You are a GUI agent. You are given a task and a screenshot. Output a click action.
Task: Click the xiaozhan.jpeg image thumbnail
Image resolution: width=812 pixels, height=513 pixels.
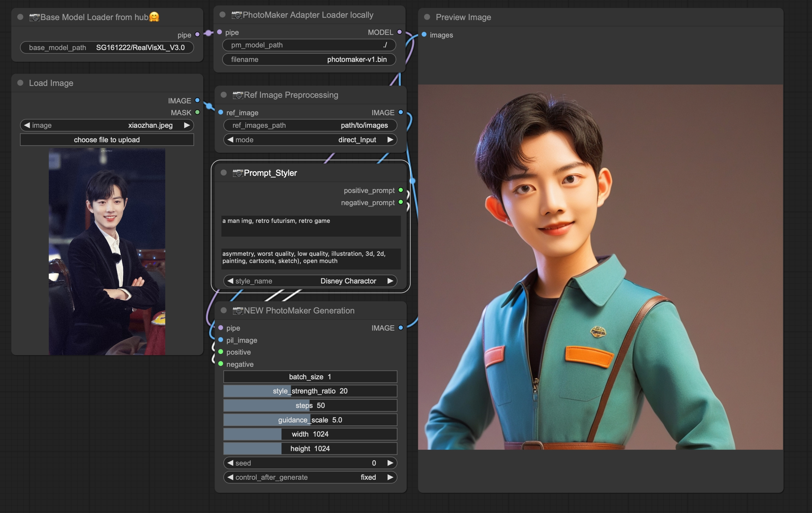[x=107, y=252]
